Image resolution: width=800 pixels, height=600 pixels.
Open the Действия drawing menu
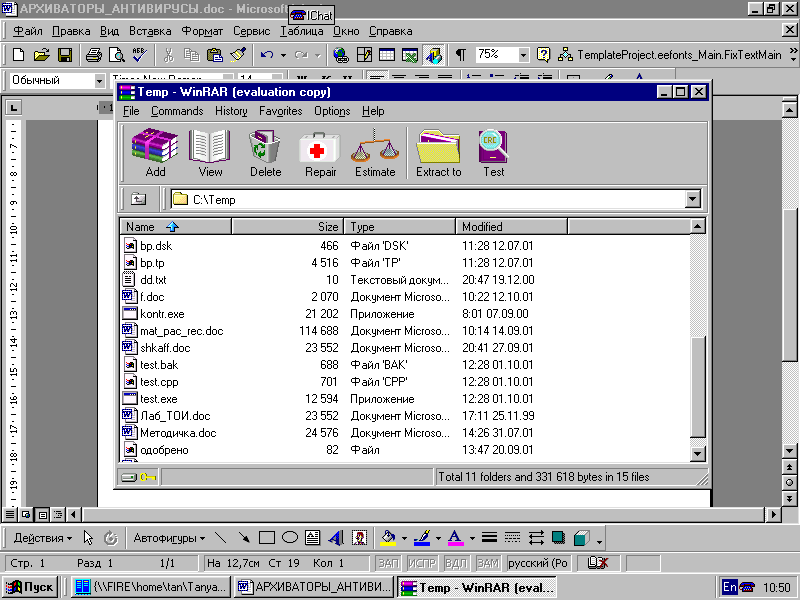click(43, 538)
